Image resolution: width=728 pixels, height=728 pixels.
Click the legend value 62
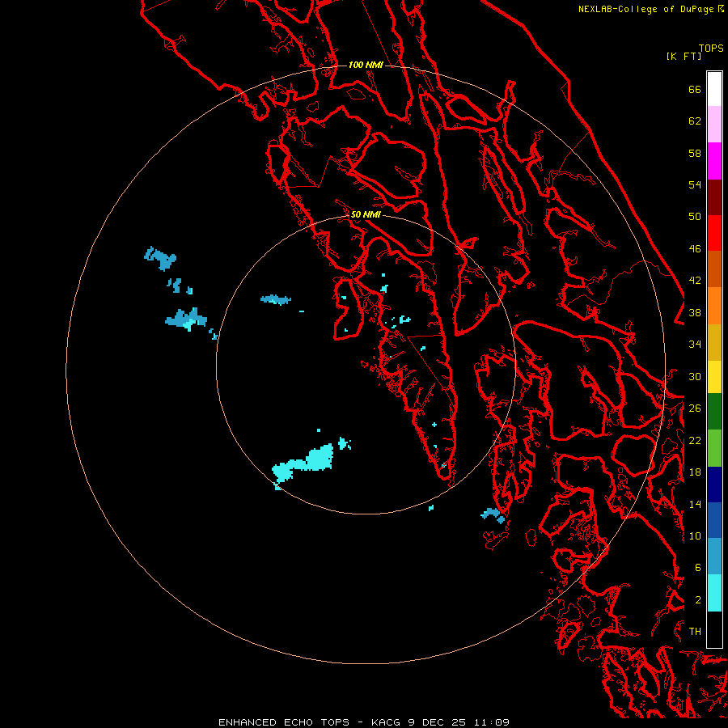point(695,121)
